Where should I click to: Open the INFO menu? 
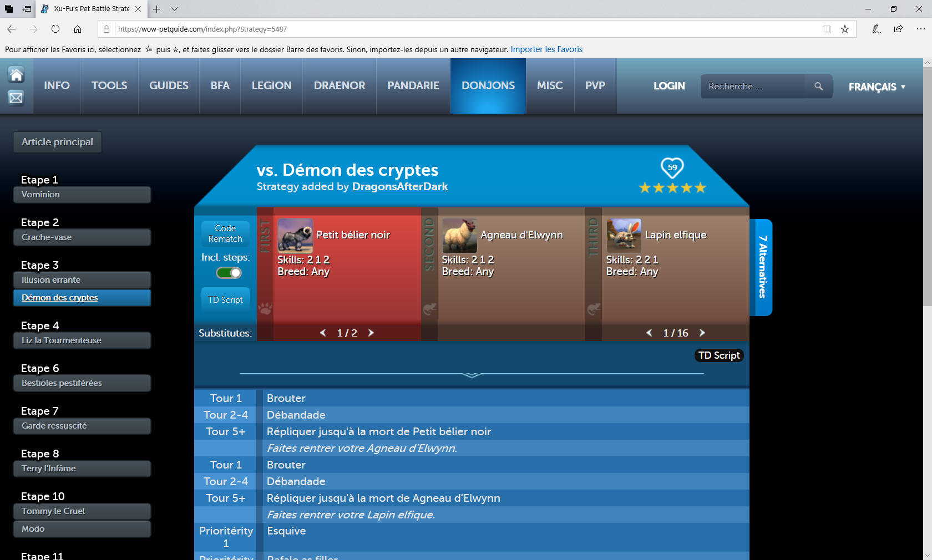tap(57, 86)
